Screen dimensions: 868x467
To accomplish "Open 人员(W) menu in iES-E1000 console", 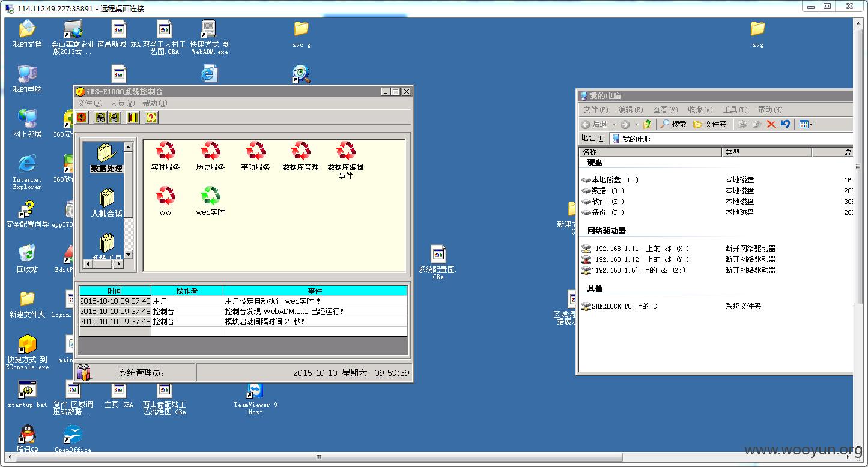I will coord(122,103).
